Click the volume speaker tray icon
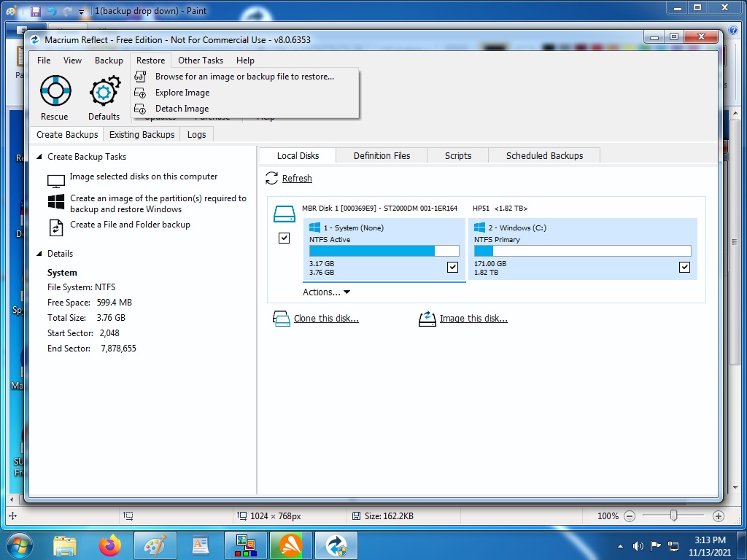The image size is (747, 560). tap(638, 546)
